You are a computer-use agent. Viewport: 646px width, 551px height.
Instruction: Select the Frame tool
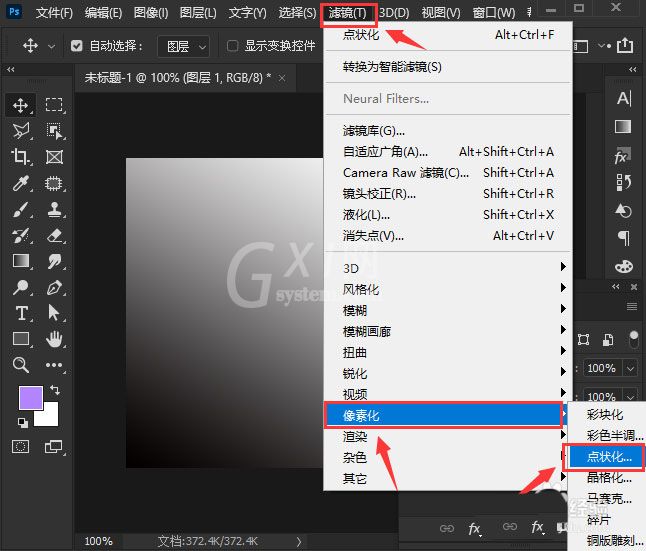pos(54,157)
